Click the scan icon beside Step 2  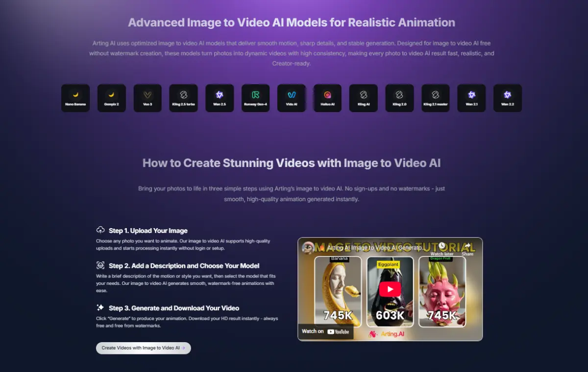click(x=100, y=265)
